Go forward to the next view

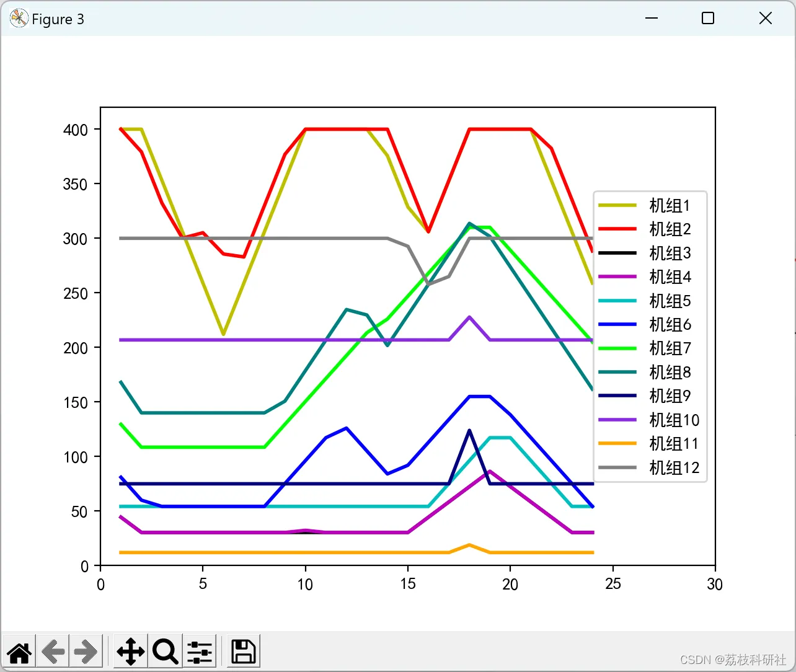pyautogui.click(x=86, y=652)
